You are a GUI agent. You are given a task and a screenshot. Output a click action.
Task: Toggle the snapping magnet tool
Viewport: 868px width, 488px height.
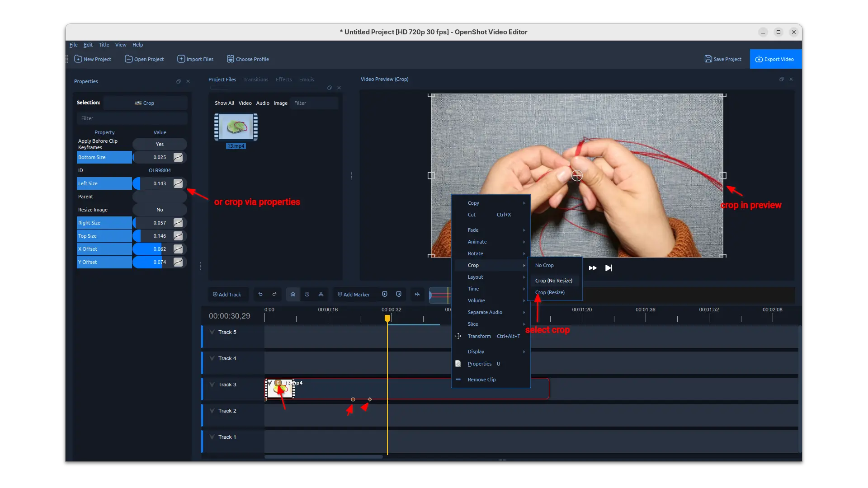click(x=293, y=294)
